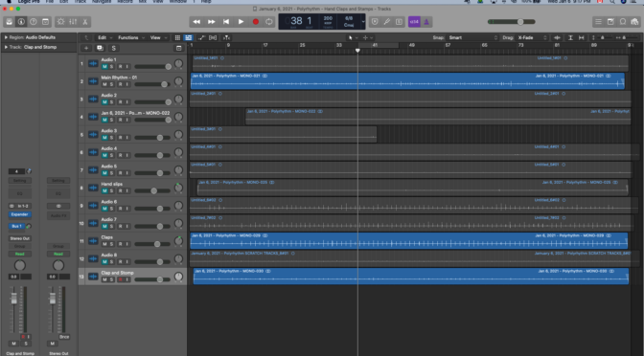Click the Catch Playhead button
The width and height of the screenshot is (644, 356).
click(226, 37)
